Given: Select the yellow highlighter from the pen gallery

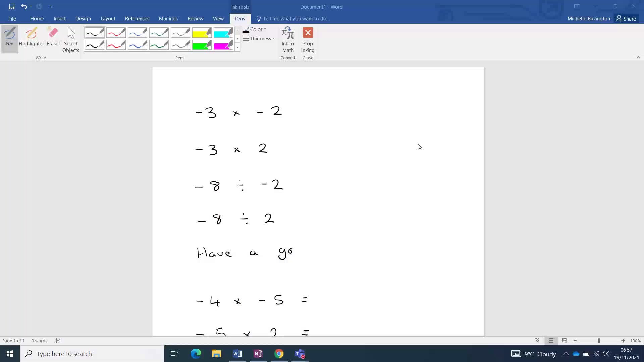Looking at the screenshot, I should point(202,32).
